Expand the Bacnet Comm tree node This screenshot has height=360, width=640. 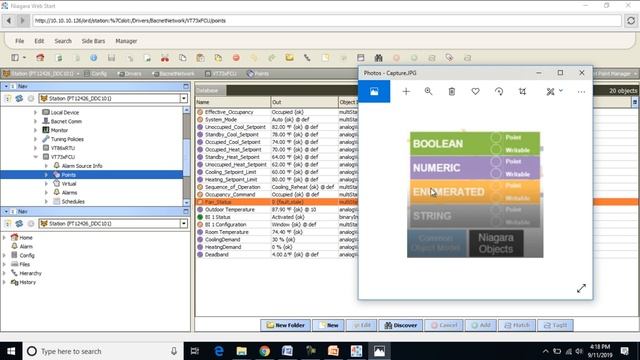pyautogui.click(x=36, y=121)
